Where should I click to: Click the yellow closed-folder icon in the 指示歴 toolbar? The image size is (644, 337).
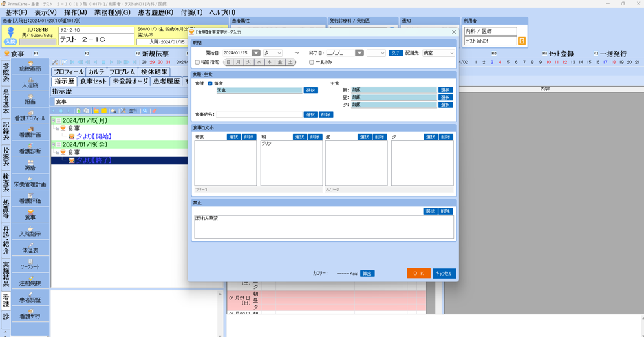click(x=104, y=111)
